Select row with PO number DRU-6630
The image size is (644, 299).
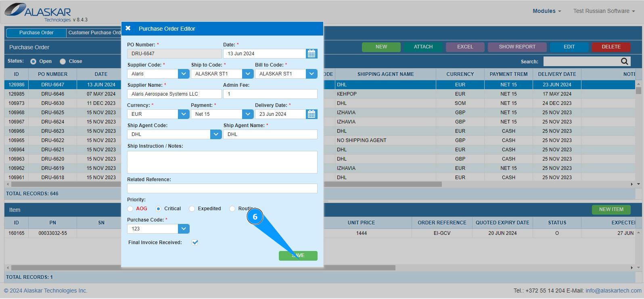click(x=52, y=103)
